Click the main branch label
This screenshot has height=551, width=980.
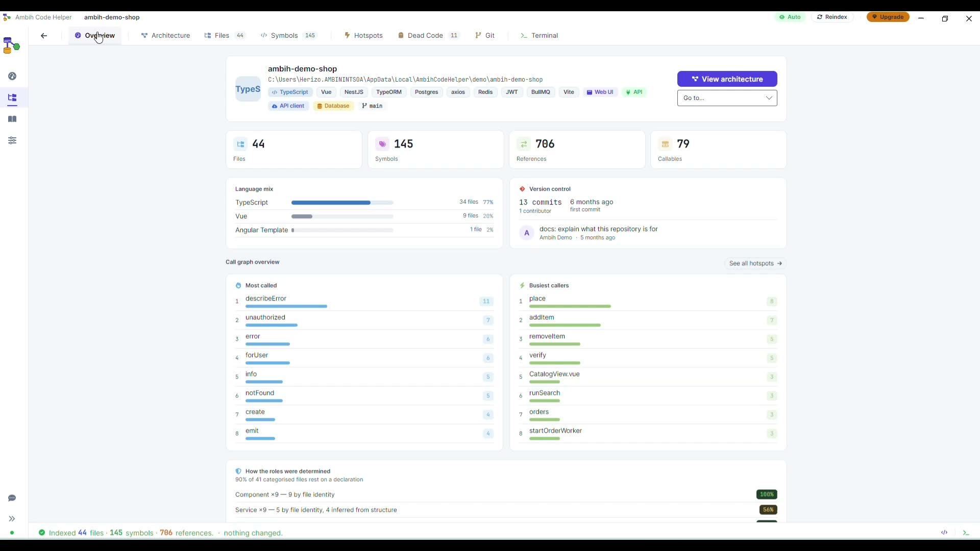(372, 106)
